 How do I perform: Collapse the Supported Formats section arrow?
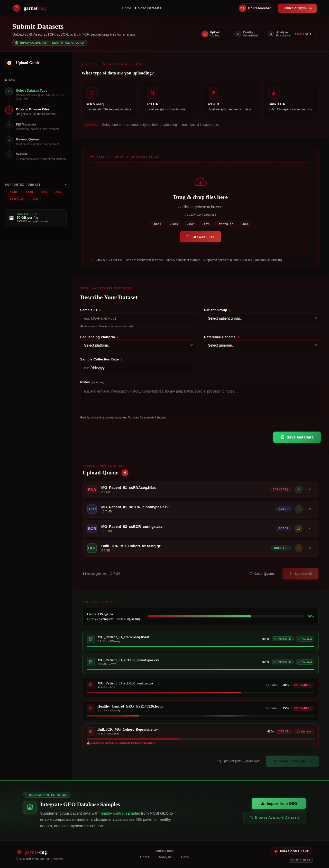click(65, 185)
